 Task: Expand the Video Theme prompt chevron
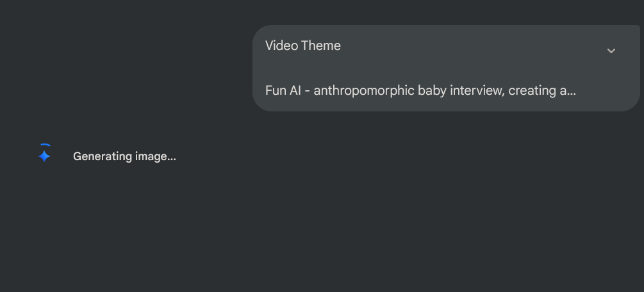click(611, 51)
